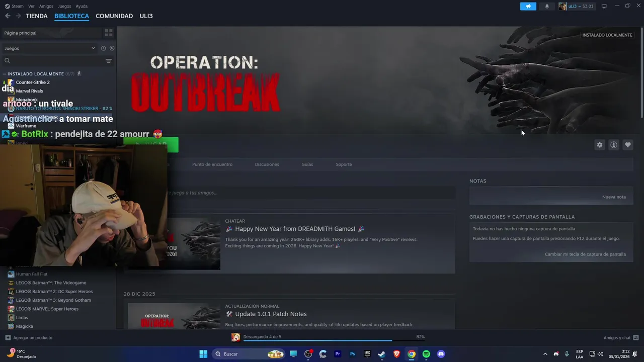Open the ULI3 account dropdown
This screenshot has height=362, width=644.
pyautogui.click(x=576, y=6)
